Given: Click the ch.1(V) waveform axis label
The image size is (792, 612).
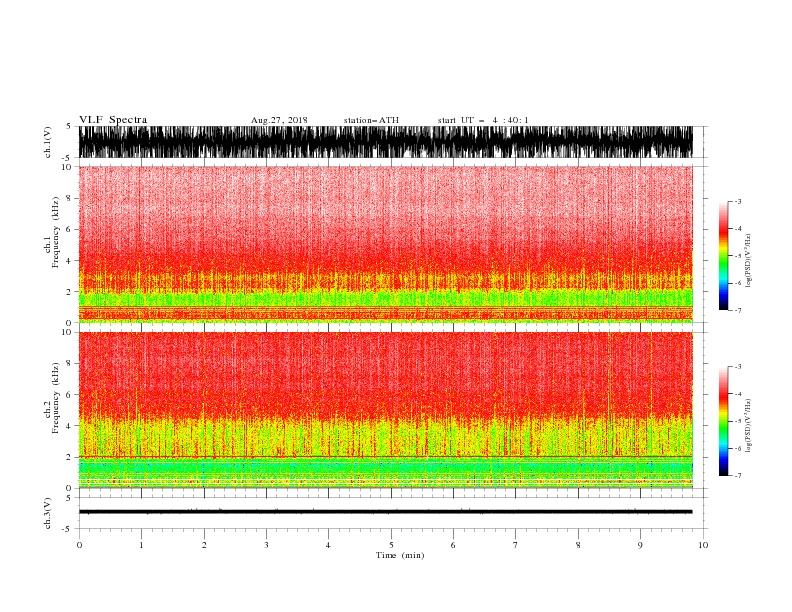Looking at the screenshot, I should pos(48,142).
